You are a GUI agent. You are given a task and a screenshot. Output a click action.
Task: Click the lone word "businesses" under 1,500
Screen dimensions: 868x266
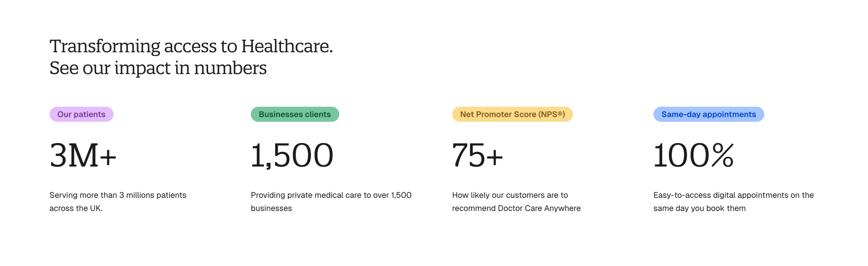pyautogui.click(x=271, y=208)
